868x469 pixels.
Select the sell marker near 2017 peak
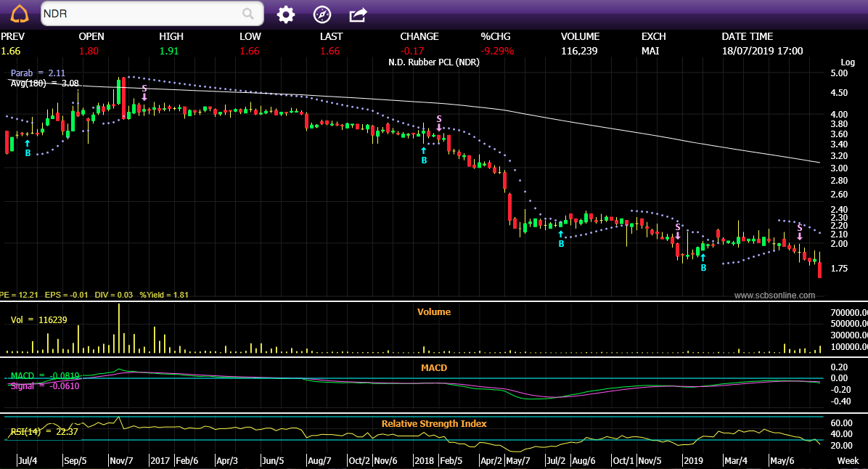(144, 92)
